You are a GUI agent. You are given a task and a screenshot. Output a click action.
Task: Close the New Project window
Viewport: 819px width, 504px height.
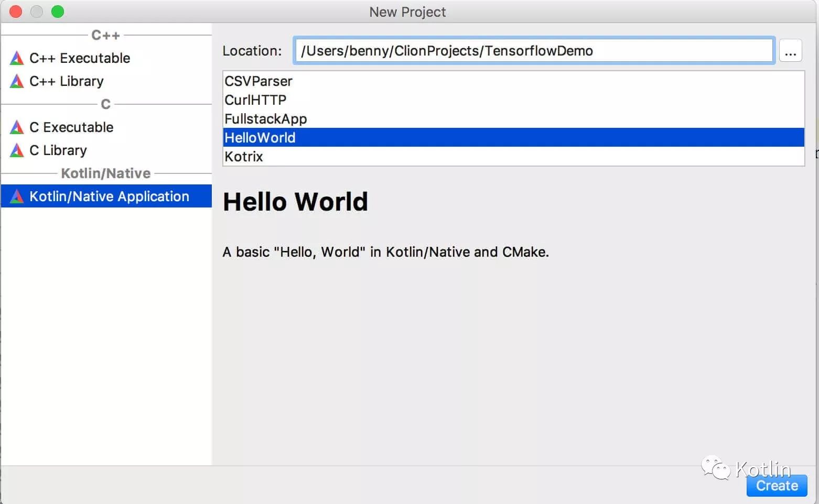click(x=16, y=12)
